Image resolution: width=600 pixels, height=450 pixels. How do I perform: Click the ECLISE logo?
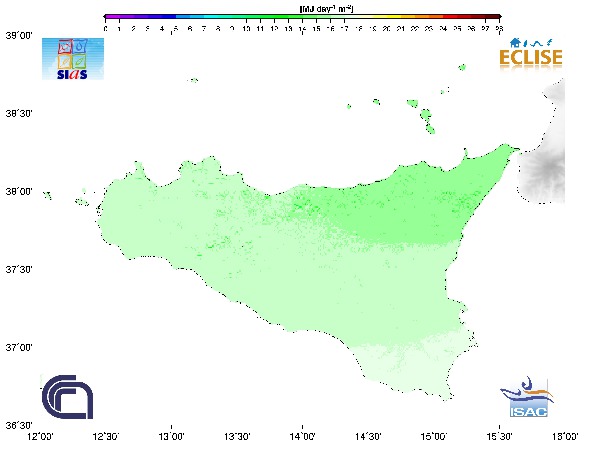[x=531, y=54]
